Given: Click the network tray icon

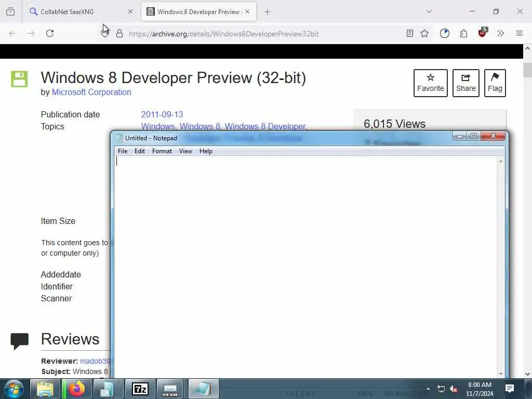Looking at the screenshot, I should pyautogui.click(x=441, y=389).
